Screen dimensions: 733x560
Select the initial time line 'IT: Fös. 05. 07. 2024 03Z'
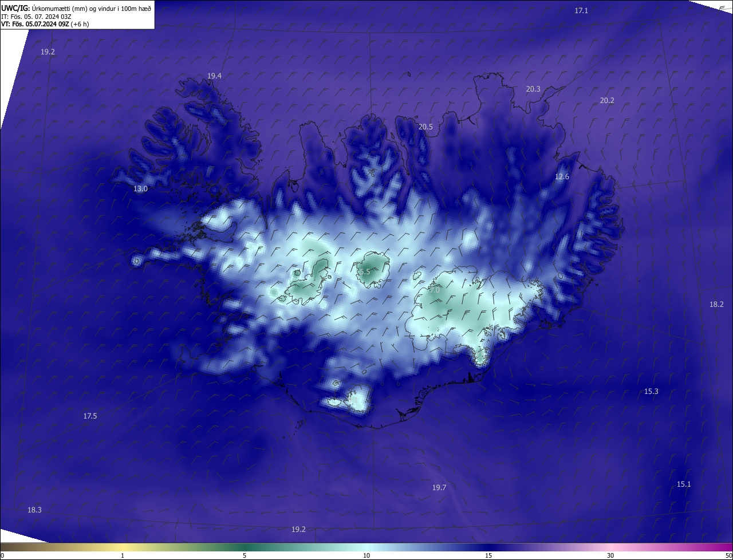click(x=36, y=17)
